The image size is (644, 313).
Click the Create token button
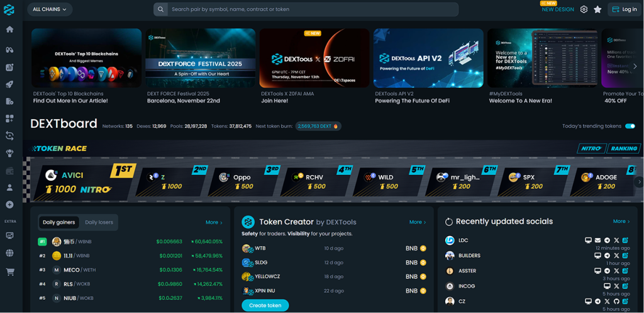click(265, 305)
